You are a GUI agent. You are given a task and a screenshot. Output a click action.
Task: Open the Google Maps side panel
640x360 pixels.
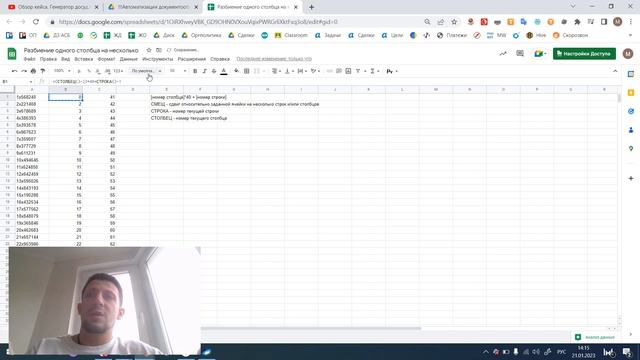click(x=631, y=148)
